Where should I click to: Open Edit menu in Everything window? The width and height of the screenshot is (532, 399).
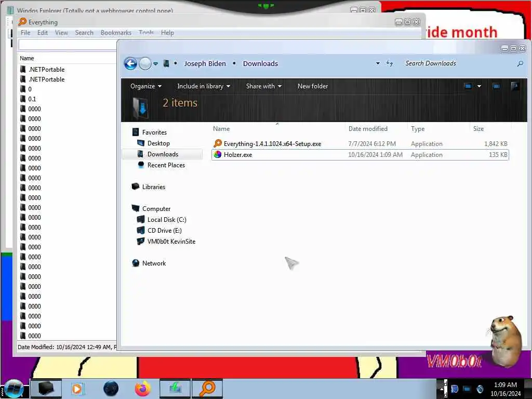43,33
